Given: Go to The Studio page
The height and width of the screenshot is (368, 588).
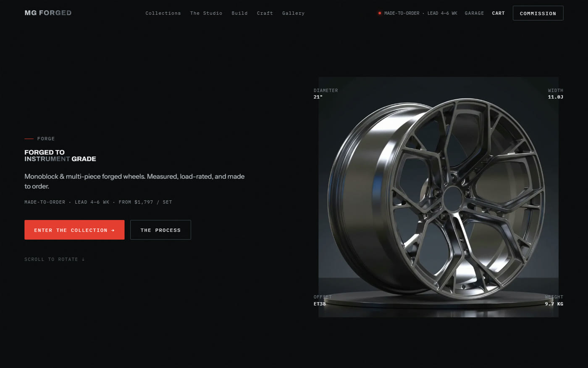Looking at the screenshot, I should (206, 13).
